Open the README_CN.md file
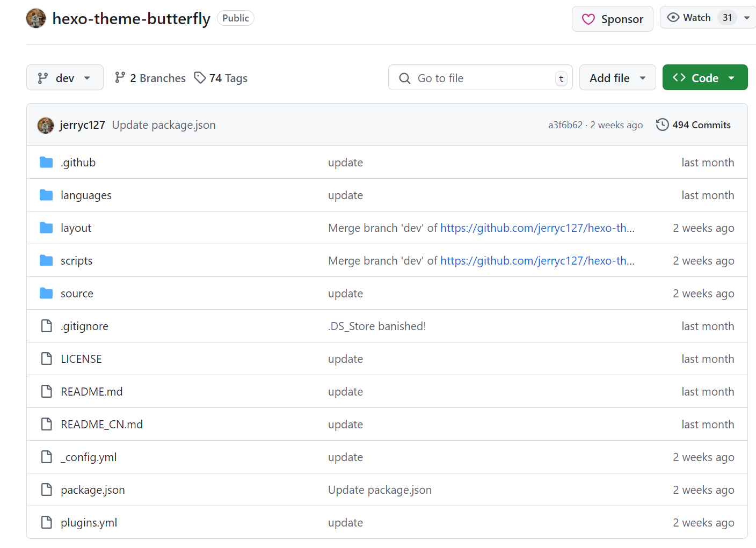This screenshot has width=756, height=548. tap(101, 425)
